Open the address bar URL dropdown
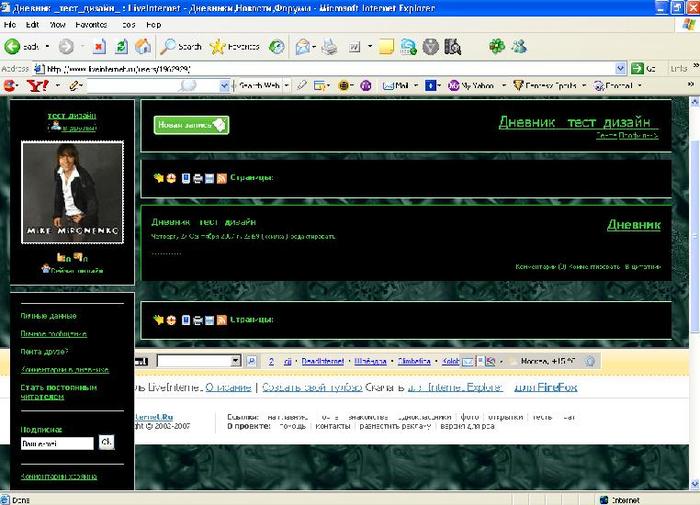Image resolution: width=700 pixels, height=505 pixels. point(621,68)
